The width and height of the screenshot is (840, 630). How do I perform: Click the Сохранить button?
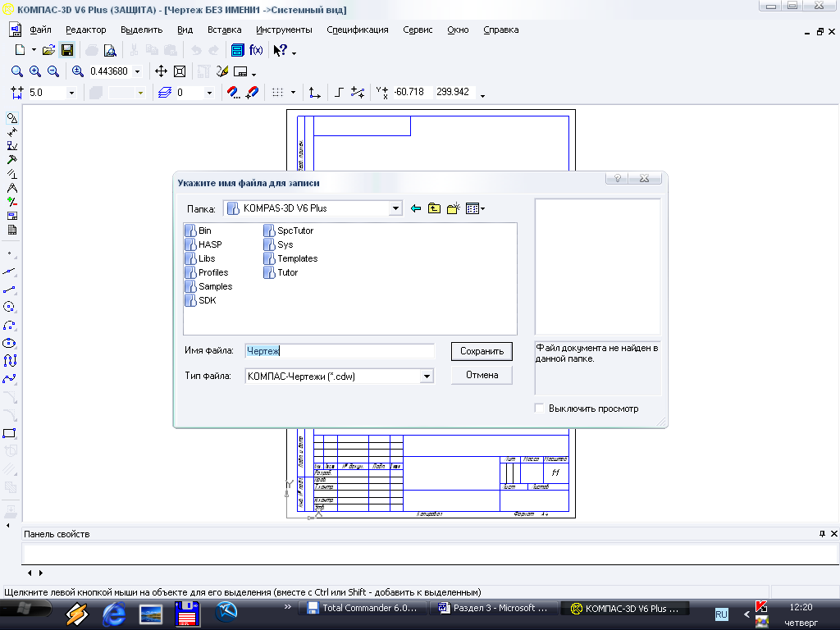pyautogui.click(x=482, y=351)
